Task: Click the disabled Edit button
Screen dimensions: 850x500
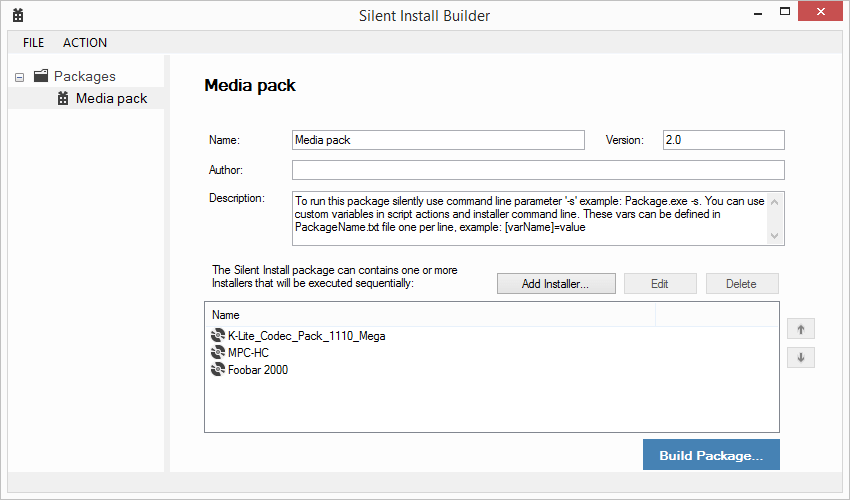Action: [659, 283]
